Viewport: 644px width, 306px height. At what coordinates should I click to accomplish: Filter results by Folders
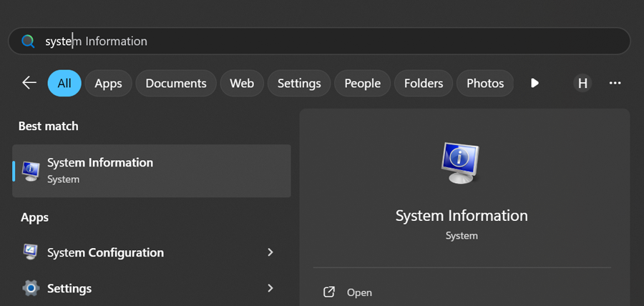click(x=424, y=84)
